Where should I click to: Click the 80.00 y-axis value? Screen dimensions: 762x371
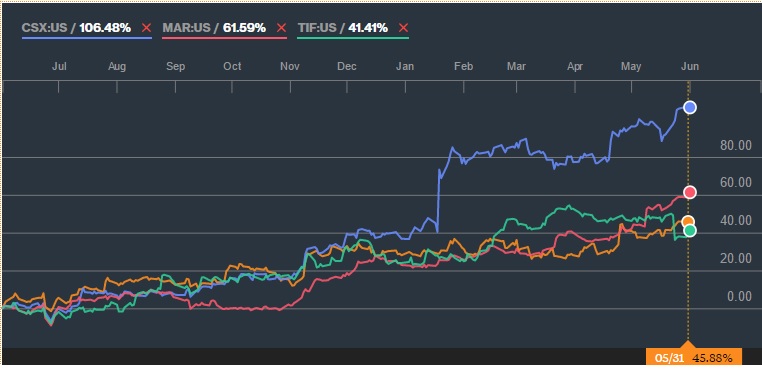(x=735, y=145)
